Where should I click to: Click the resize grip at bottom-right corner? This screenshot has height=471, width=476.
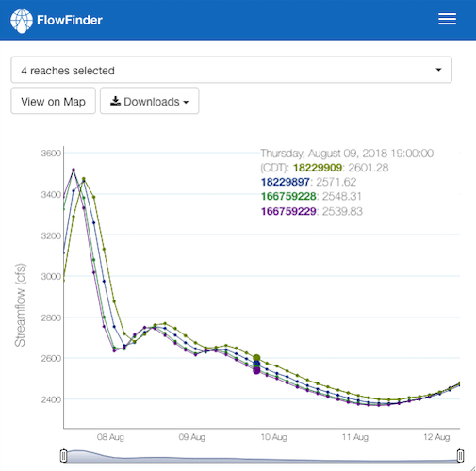click(473, 468)
